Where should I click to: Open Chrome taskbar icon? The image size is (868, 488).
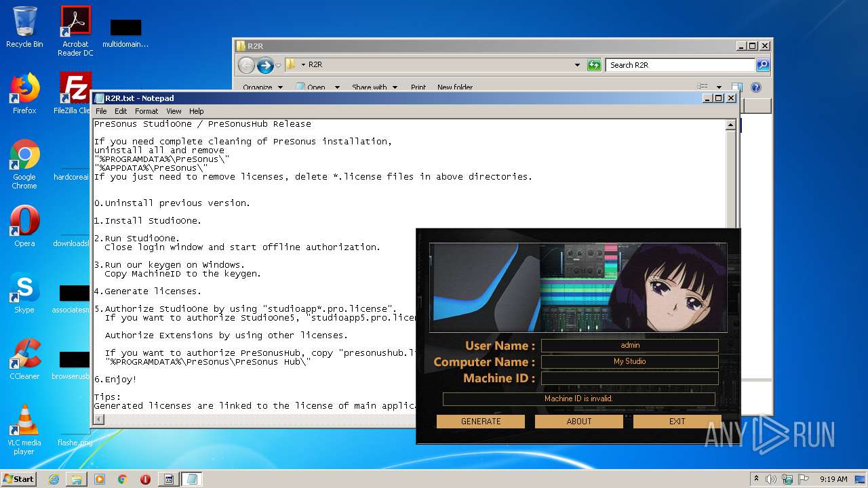(123, 479)
